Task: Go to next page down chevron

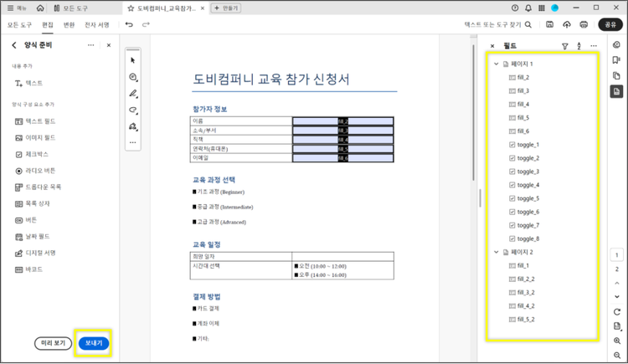Action: 617,297
